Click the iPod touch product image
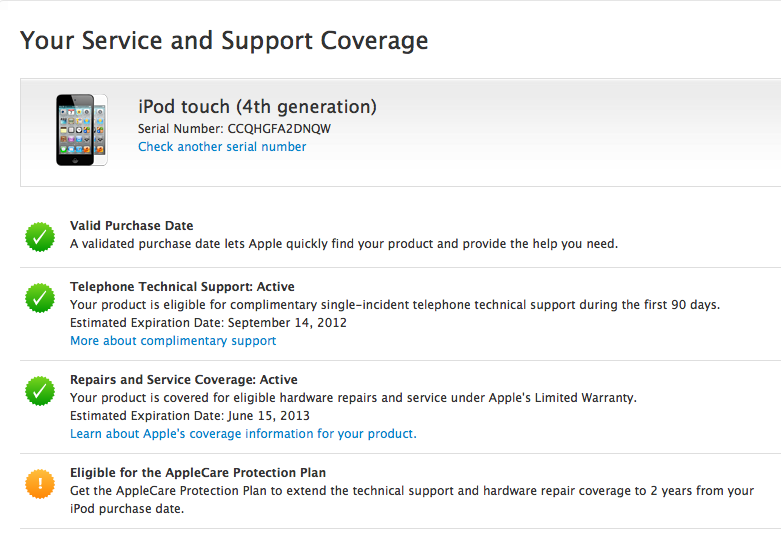 [x=81, y=130]
